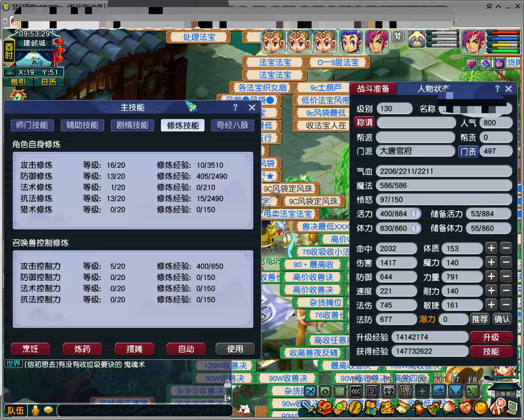Viewport: 524px width, 420px height.
Task: Click the triple-chevron shortcut bar icon
Action: point(356,391)
